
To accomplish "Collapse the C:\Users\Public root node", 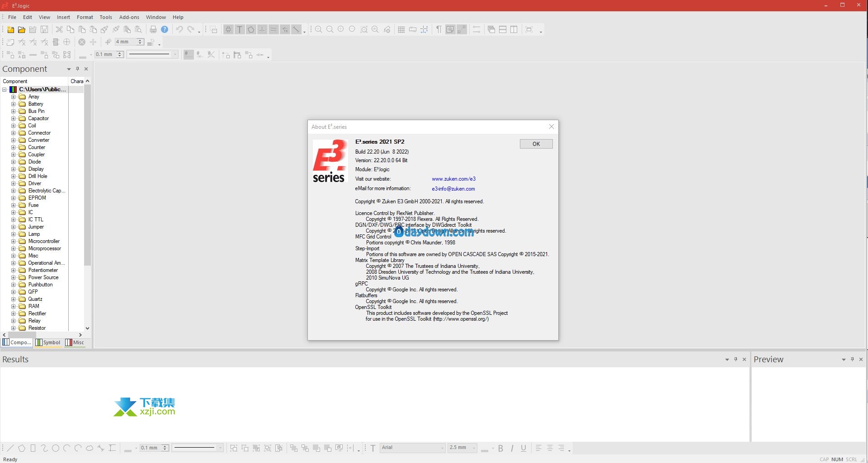I will pyautogui.click(x=5, y=89).
